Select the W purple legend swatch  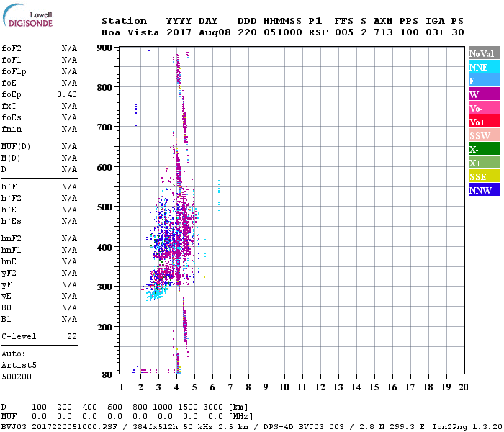point(484,94)
